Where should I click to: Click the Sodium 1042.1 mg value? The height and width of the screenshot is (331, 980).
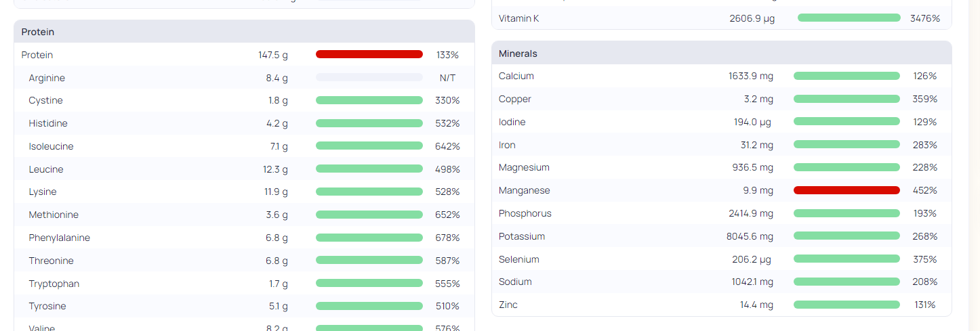[x=750, y=282]
